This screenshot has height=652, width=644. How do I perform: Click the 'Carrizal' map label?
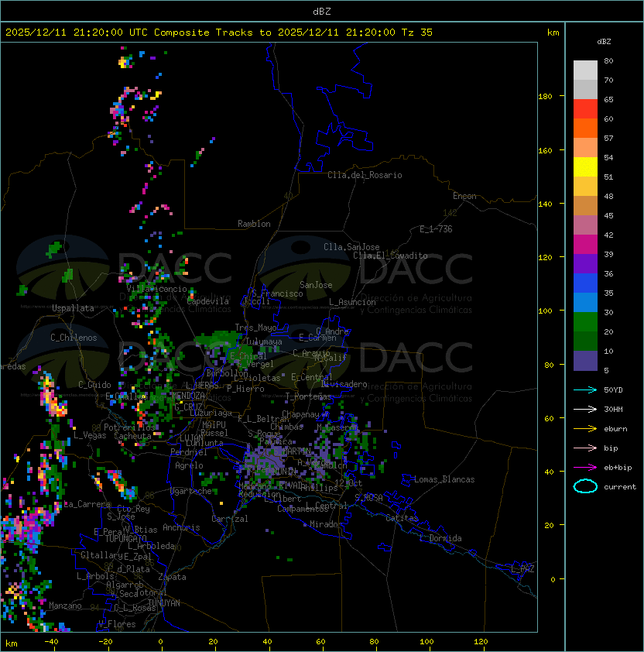click(x=230, y=519)
